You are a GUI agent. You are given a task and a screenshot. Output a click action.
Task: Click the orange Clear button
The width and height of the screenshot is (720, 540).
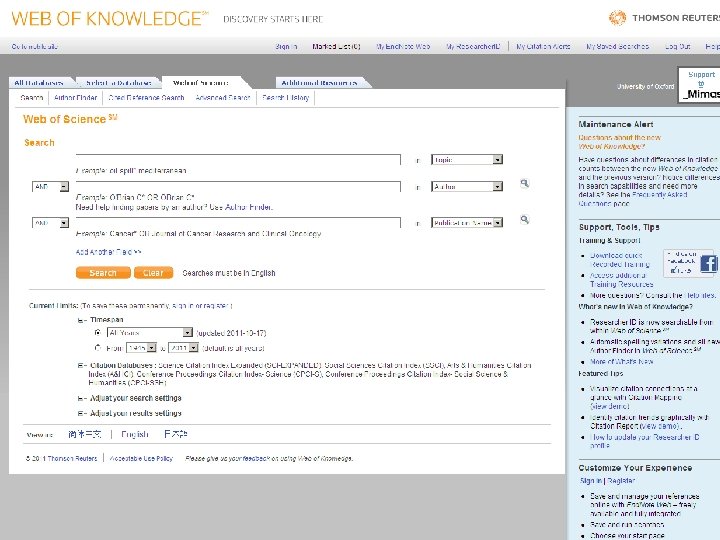point(153,273)
